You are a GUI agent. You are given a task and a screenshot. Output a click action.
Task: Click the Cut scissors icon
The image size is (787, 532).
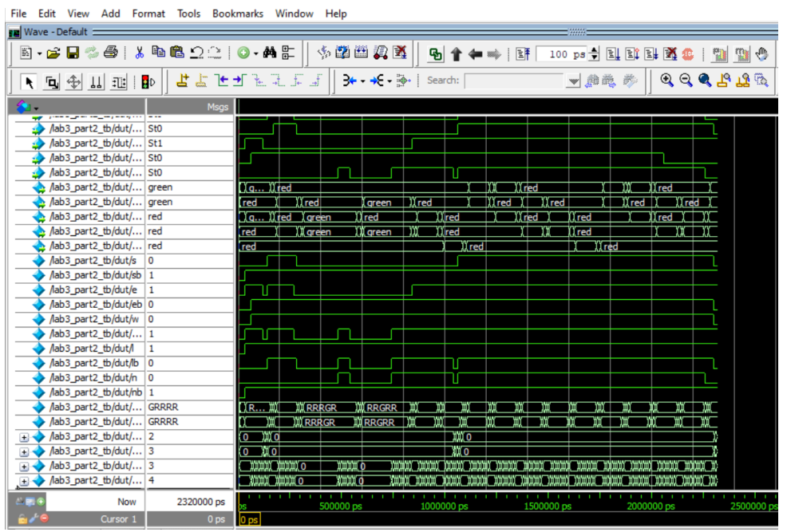(138, 54)
